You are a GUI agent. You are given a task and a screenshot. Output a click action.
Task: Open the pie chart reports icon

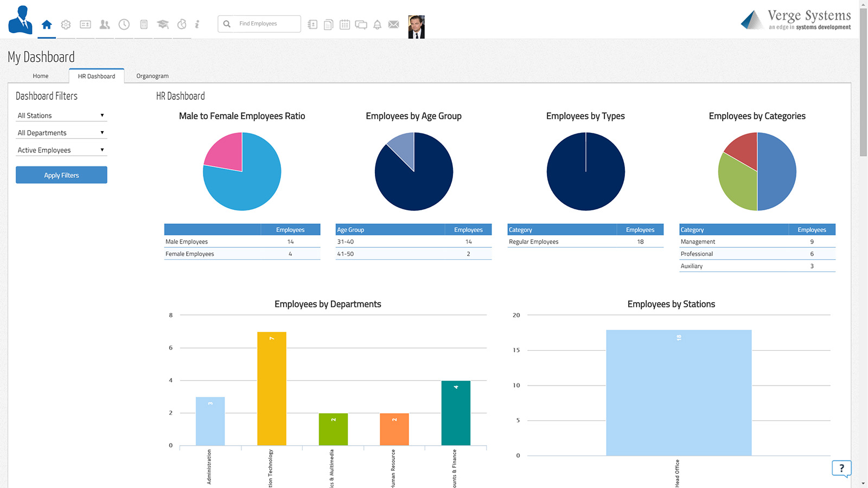tap(182, 24)
